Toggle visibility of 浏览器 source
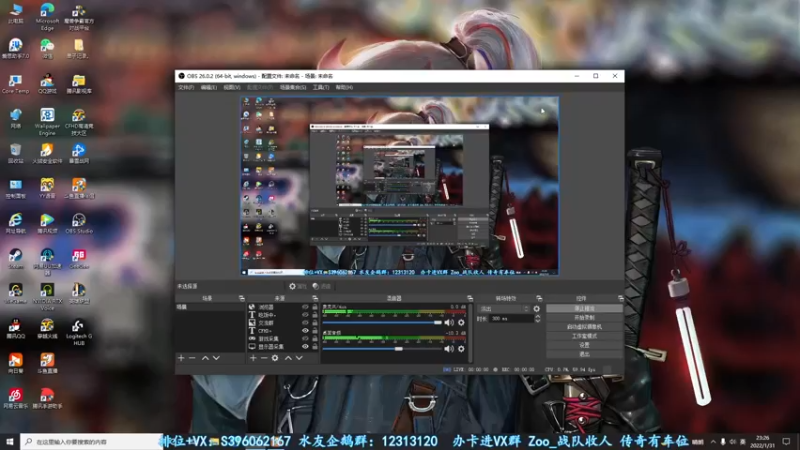 [305, 307]
